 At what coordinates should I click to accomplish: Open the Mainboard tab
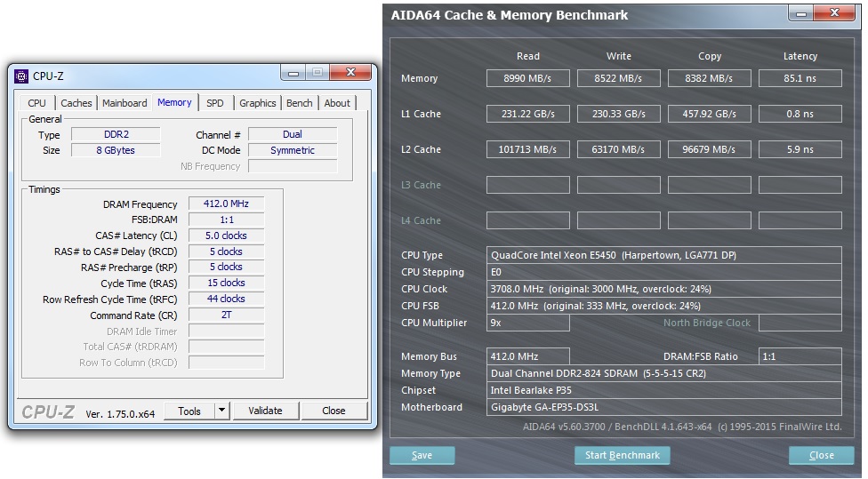pyautogui.click(x=125, y=103)
